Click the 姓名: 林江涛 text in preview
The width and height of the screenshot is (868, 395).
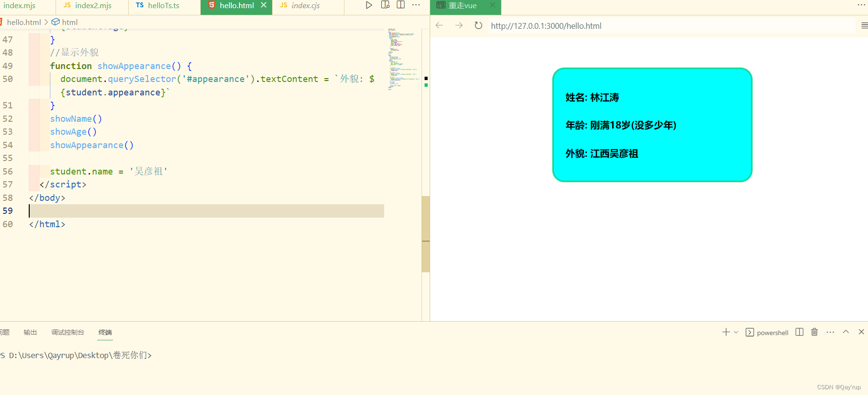coord(592,98)
